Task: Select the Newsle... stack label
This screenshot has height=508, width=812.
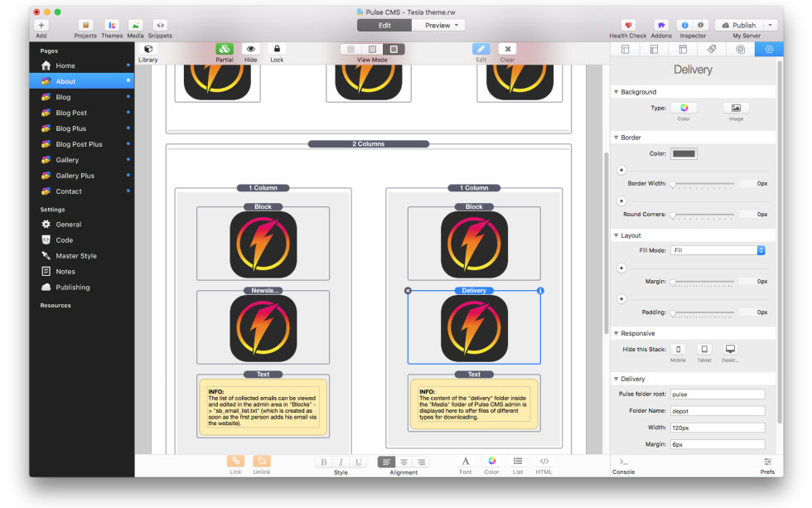Action: [x=265, y=291]
